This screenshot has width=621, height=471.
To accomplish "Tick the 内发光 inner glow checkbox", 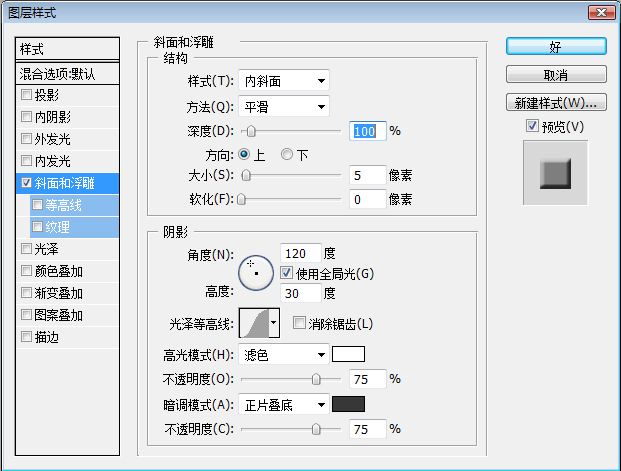I will pos(26,161).
